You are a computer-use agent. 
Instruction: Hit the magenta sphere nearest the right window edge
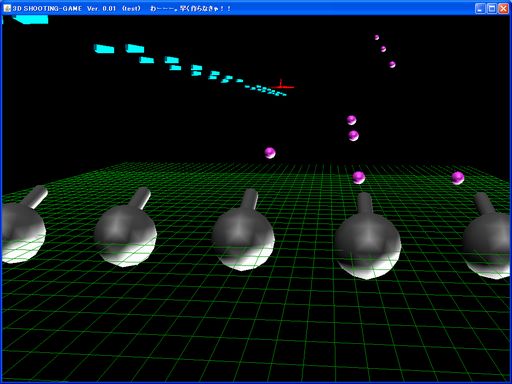pyautogui.click(x=458, y=178)
